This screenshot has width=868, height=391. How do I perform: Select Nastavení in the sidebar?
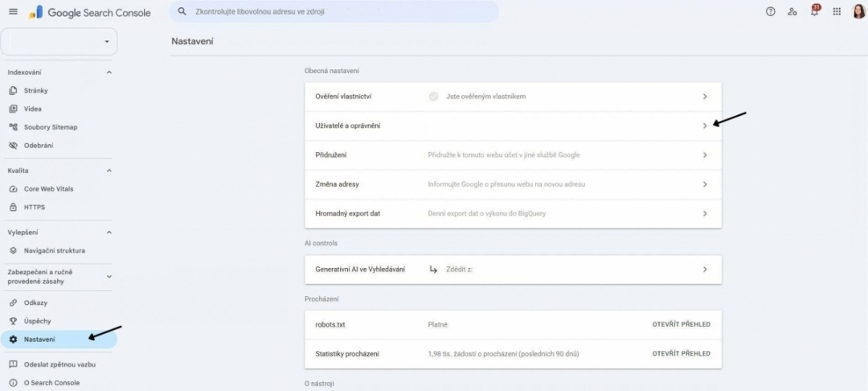pos(59,340)
